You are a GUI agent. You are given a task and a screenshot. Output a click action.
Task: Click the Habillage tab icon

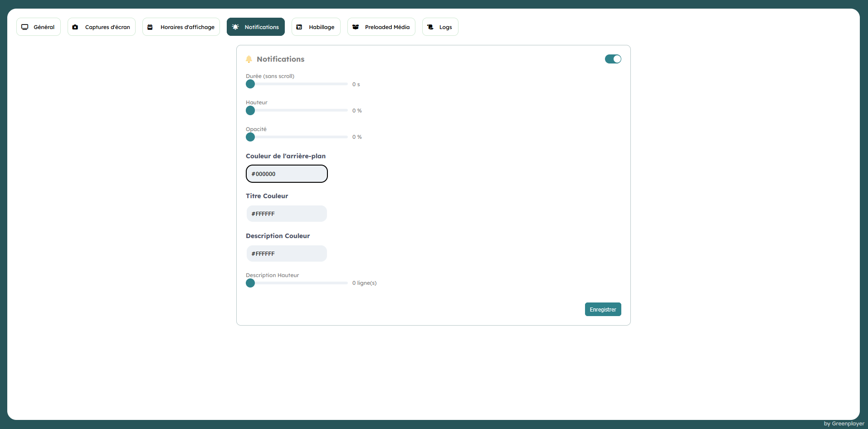[x=299, y=27]
